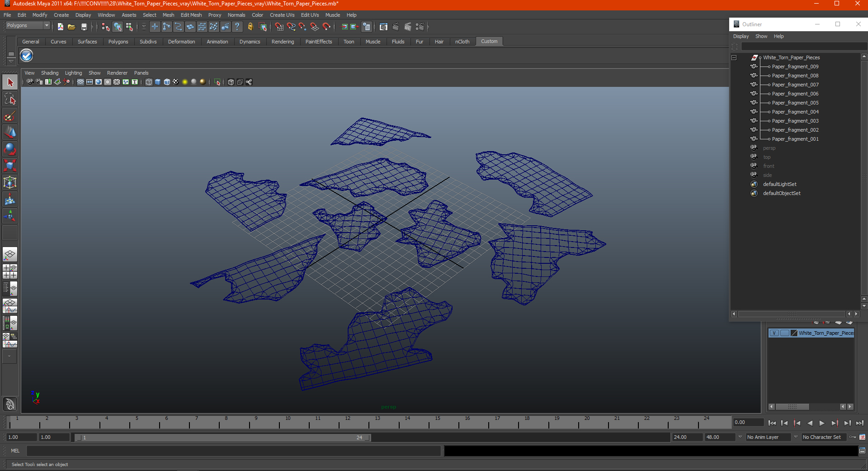Click the lock current selection padlock icon
868x471 pixels.
(250, 27)
